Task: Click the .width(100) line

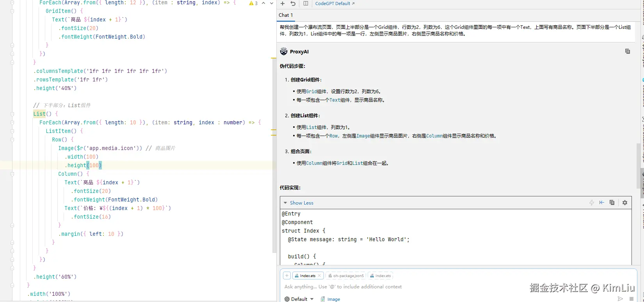Action: coord(82,157)
